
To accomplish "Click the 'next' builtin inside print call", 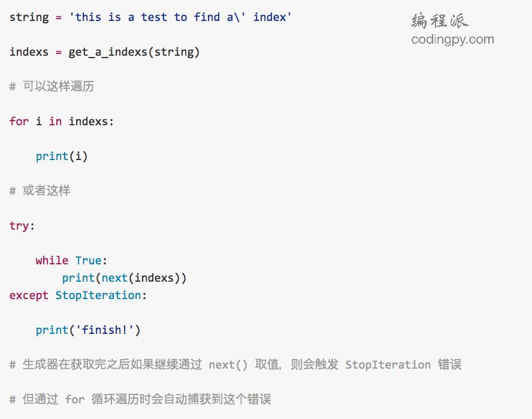I will [114, 278].
